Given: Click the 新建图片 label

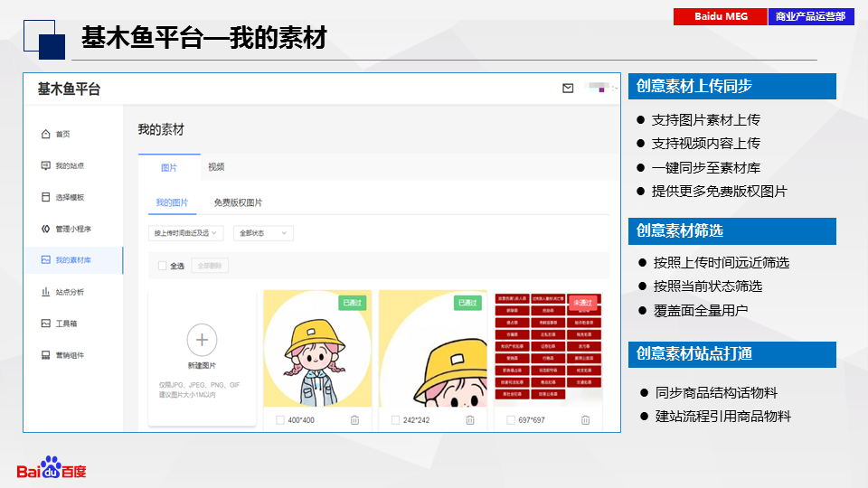Looking at the screenshot, I should coord(202,365).
